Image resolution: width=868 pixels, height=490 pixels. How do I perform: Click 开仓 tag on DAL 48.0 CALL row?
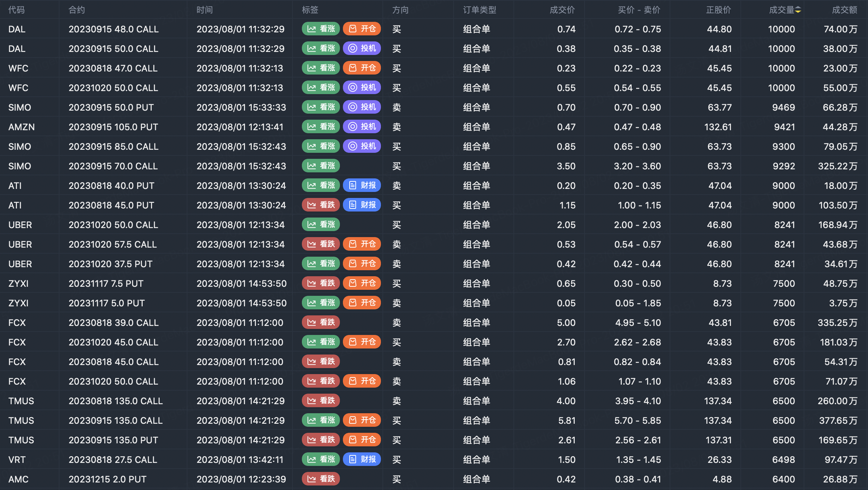(x=362, y=29)
